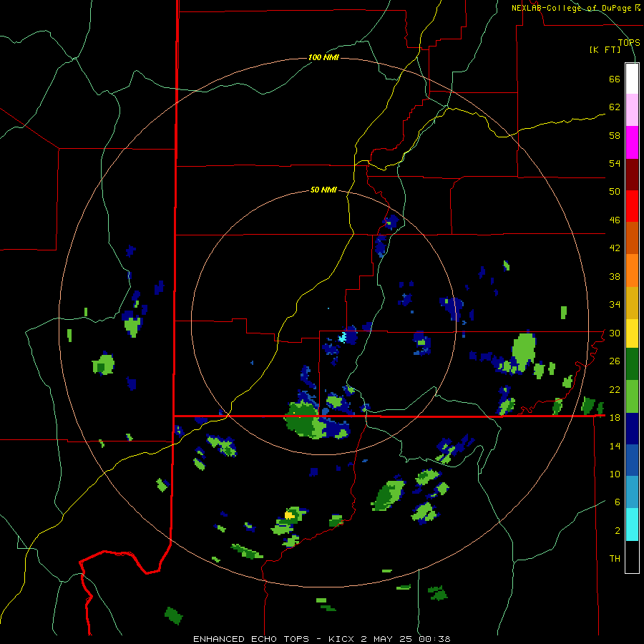Click the bright orange legend swatch
The width and height of the screenshot is (644, 644).
coord(632,270)
